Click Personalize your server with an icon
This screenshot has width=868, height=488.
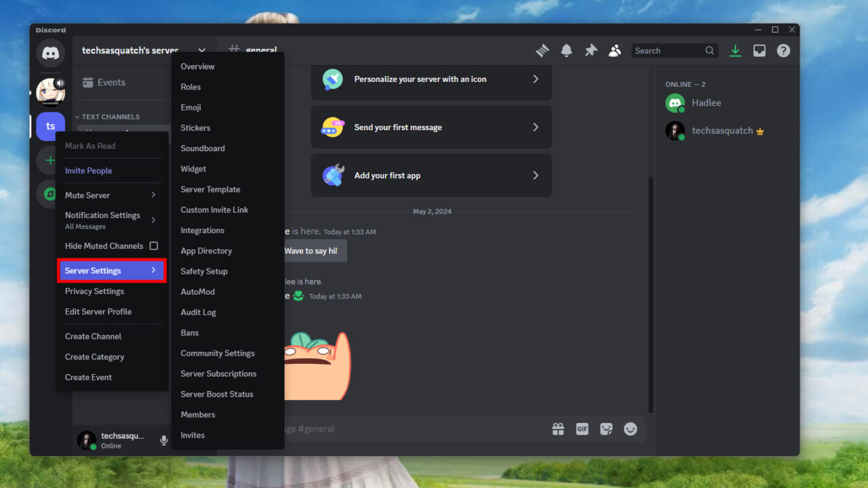pyautogui.click(x=431, y=79)
